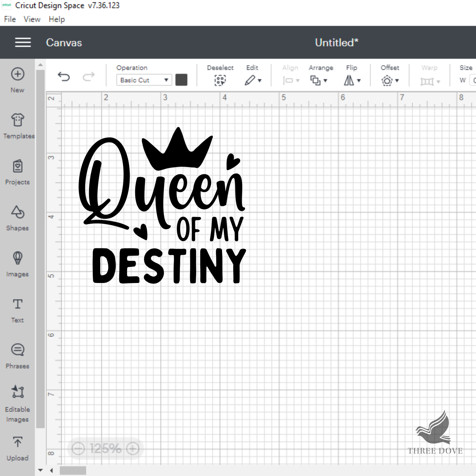476x476 pixels.
Task: Click the Untitled* project title
Action: (x=336, y=42)
